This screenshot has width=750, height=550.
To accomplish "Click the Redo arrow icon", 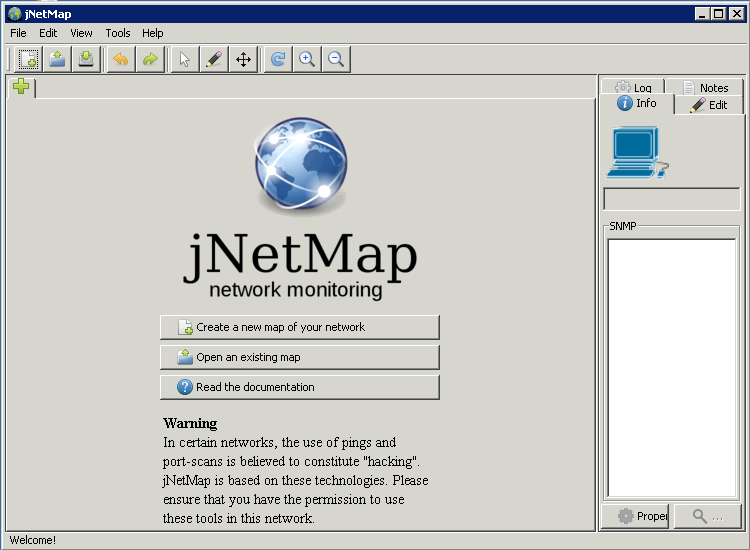I will point(149,60).
